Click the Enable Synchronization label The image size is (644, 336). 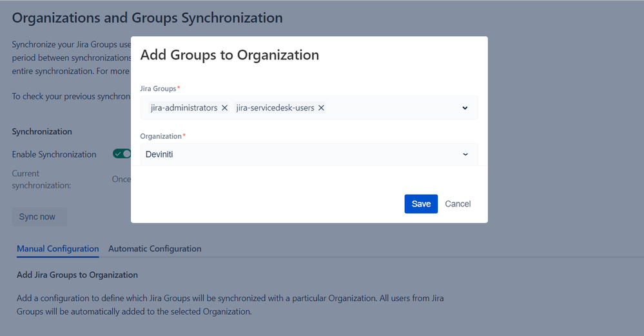tap(54, 154)
